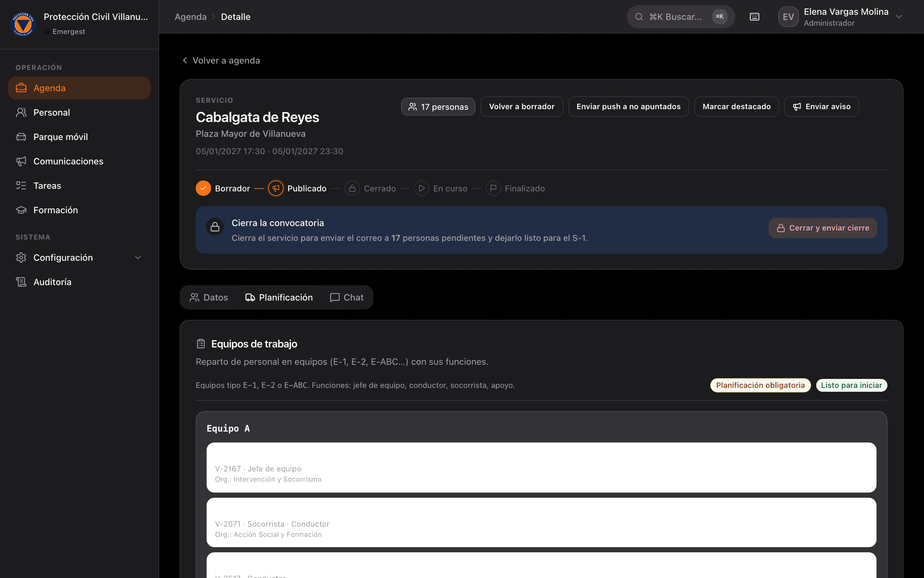The image size is (924, 578).
Task: Open the user account dropdown chevron
Action: pyautogui.click(x=899, y=17)
